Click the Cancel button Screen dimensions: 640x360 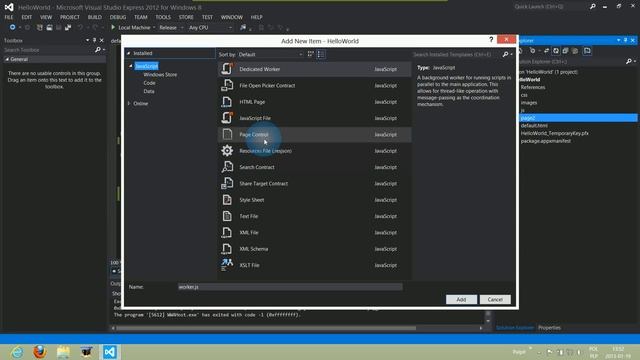495,299
